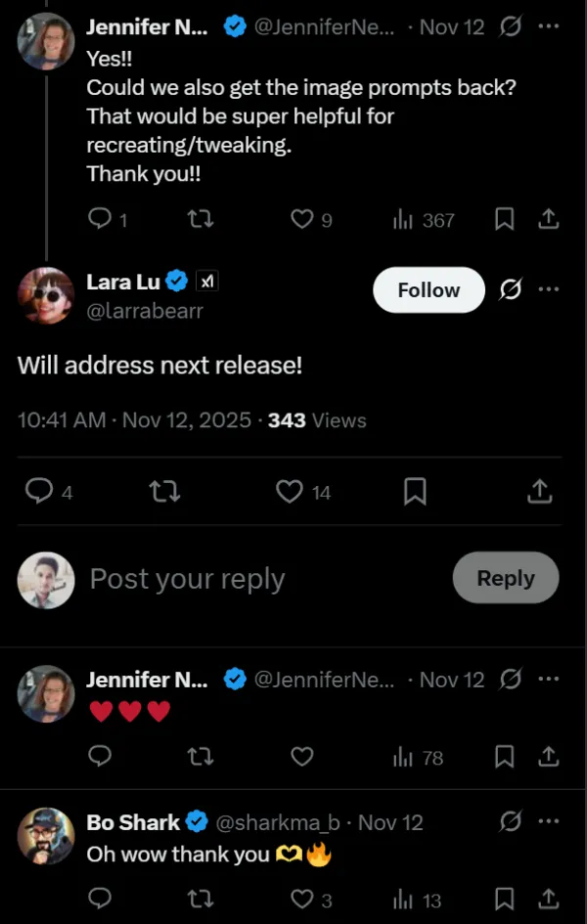Open more options on Jennifer's top tweet

click(549, 26)
